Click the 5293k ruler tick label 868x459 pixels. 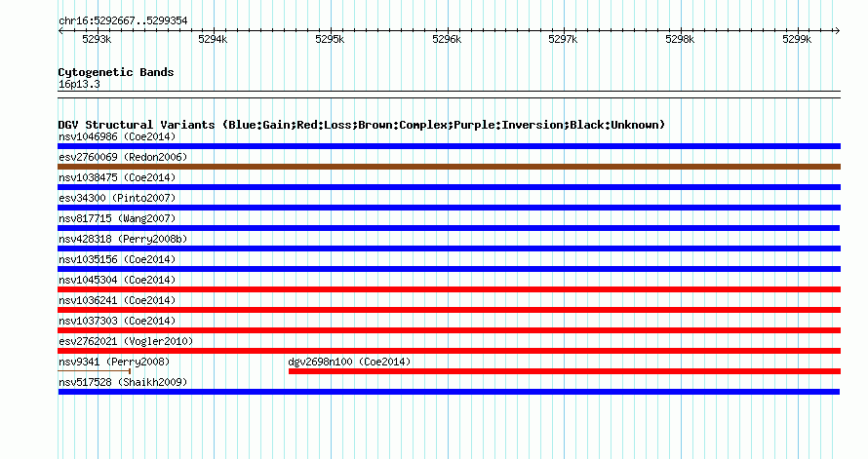tap(97, 39)
